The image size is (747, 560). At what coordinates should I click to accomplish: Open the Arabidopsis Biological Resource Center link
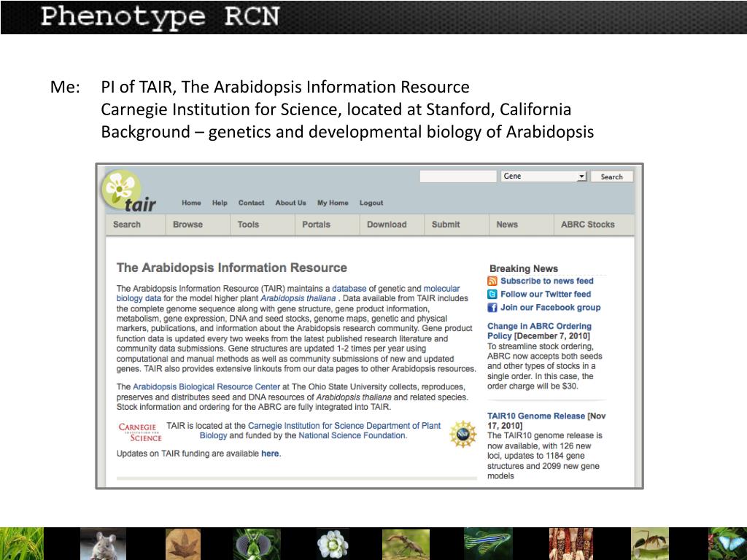point(206,386)
